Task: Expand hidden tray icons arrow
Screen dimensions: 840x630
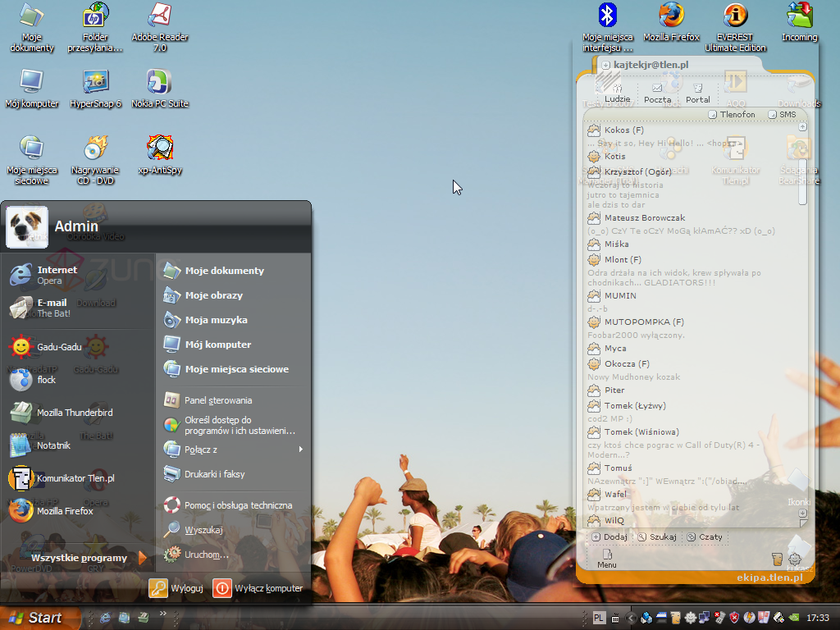Action: click(x=631, y=618)
